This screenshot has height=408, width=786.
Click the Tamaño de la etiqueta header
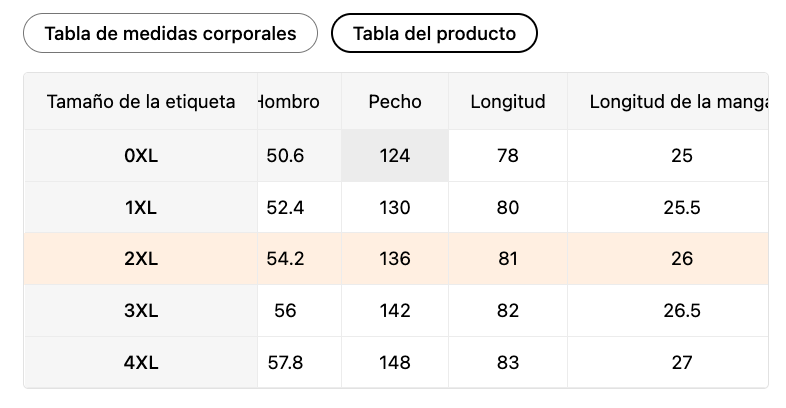pos(141,102)
